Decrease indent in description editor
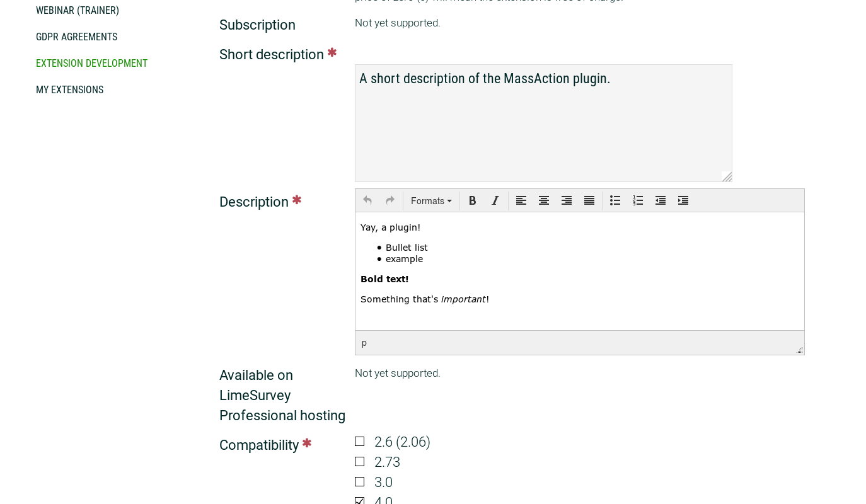Image resolution: width=866 pixels, height=504 pixels. (661, 200)
